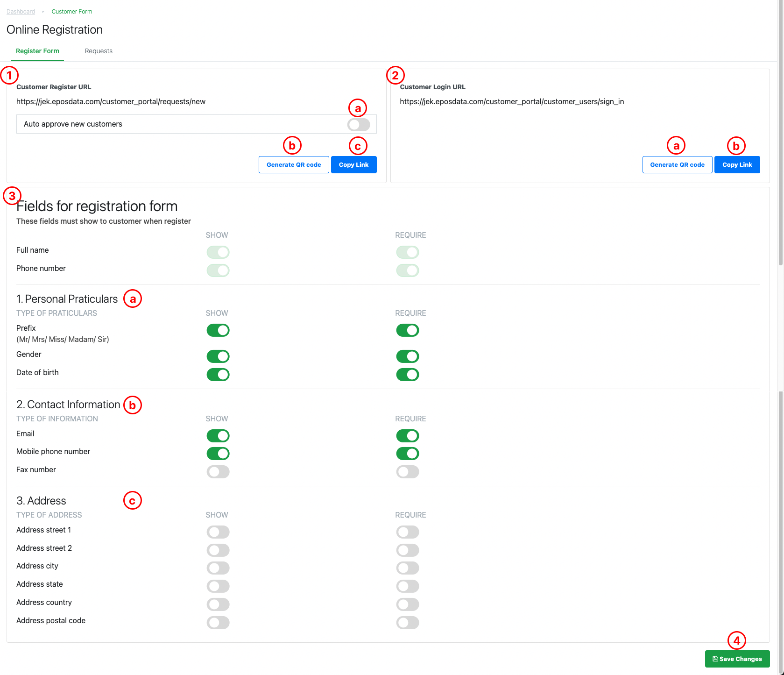Enable Require for Address city
The image size is (784, 675).
[408, 568]
